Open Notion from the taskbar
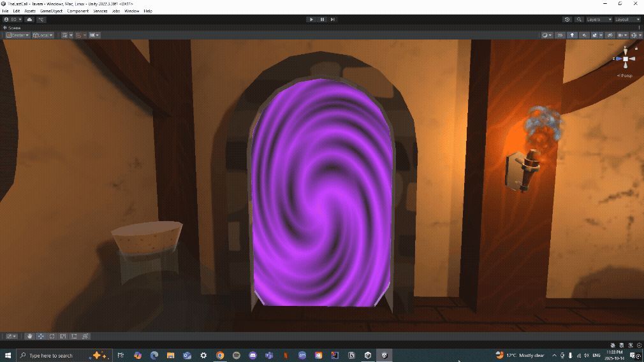Image resolution: width=644 pixels, height=362 pixels. point(351,356)
